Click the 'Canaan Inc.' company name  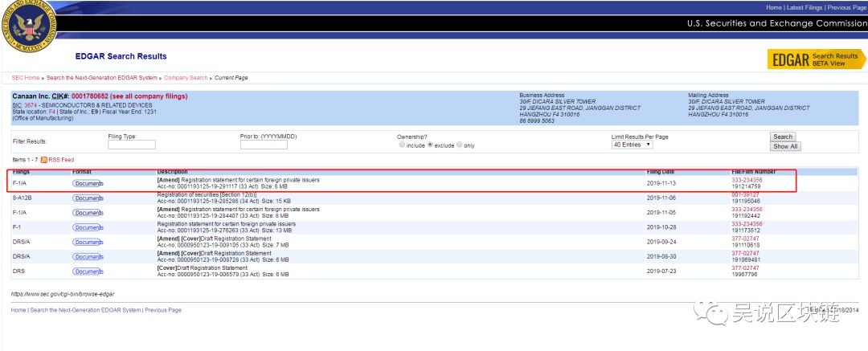point(31,96)
